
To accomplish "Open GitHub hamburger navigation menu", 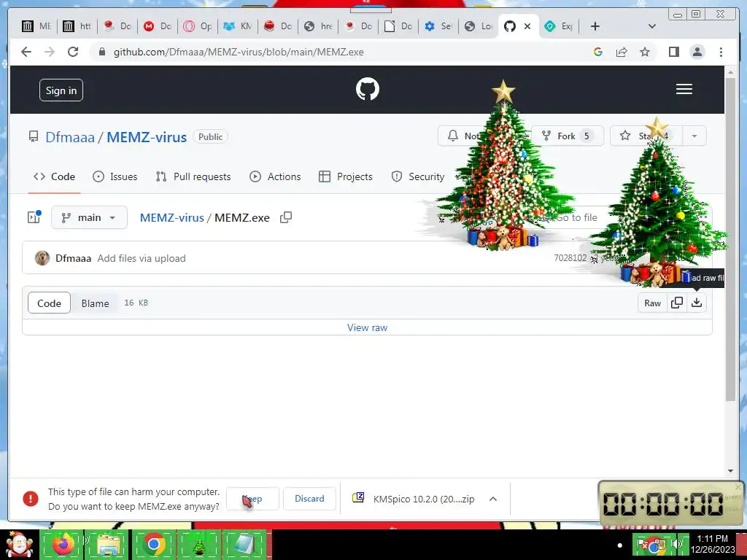I will [x=684, y=89].
